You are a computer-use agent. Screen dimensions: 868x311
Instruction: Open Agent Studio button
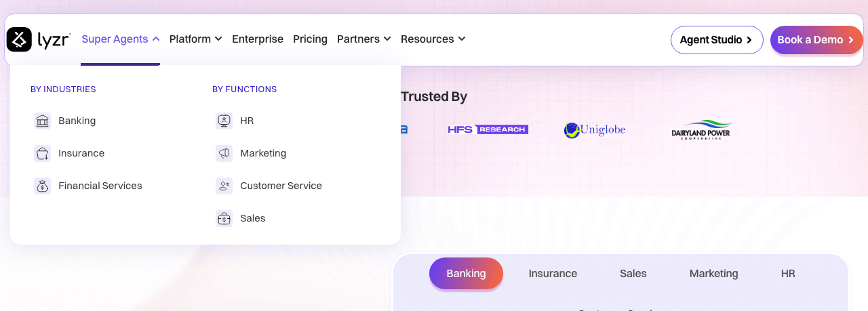(717, 40)
